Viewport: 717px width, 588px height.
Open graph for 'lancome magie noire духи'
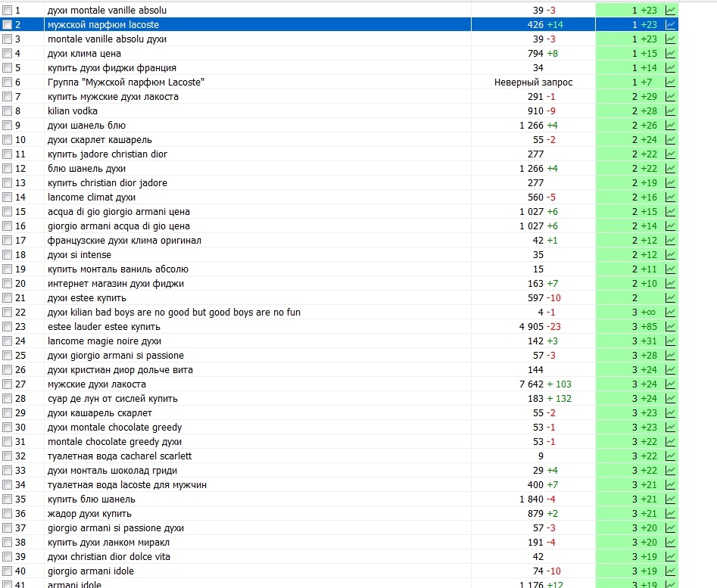coord(670,341)
